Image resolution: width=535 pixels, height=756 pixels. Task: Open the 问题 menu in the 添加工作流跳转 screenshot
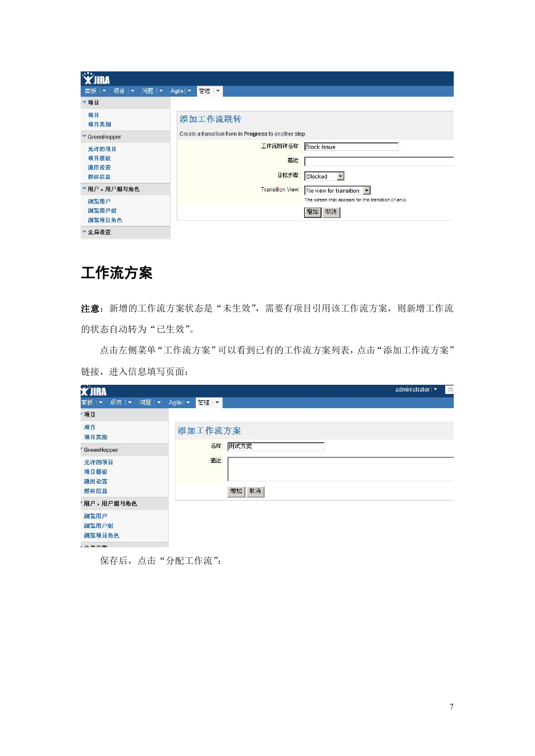[x=153, y=91]
